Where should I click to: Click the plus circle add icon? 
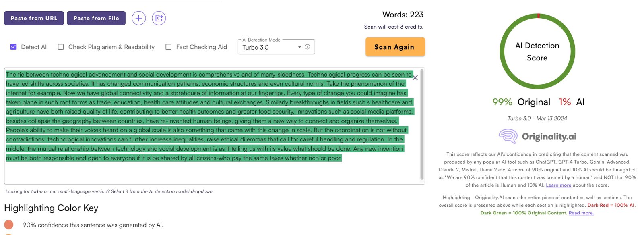pos(138,18)
